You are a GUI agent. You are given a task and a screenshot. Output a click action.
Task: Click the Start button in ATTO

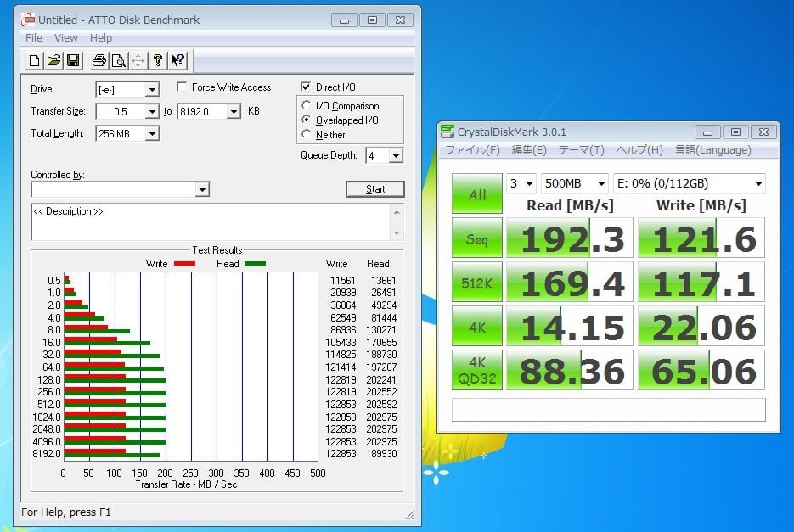tap(375, 189)
